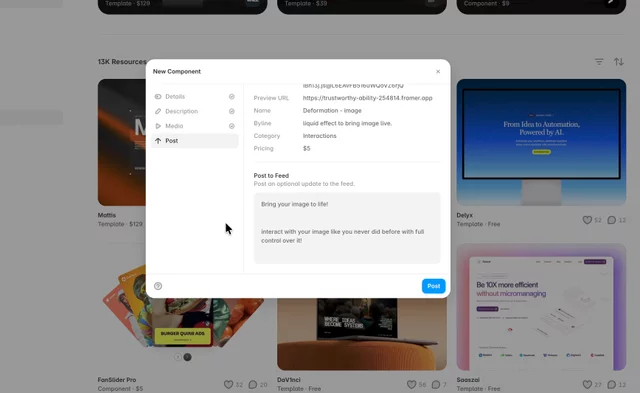Open comments on FanSlider Pro
The width and height of the screenshot is (640, 393).
(x=253, y=384)
